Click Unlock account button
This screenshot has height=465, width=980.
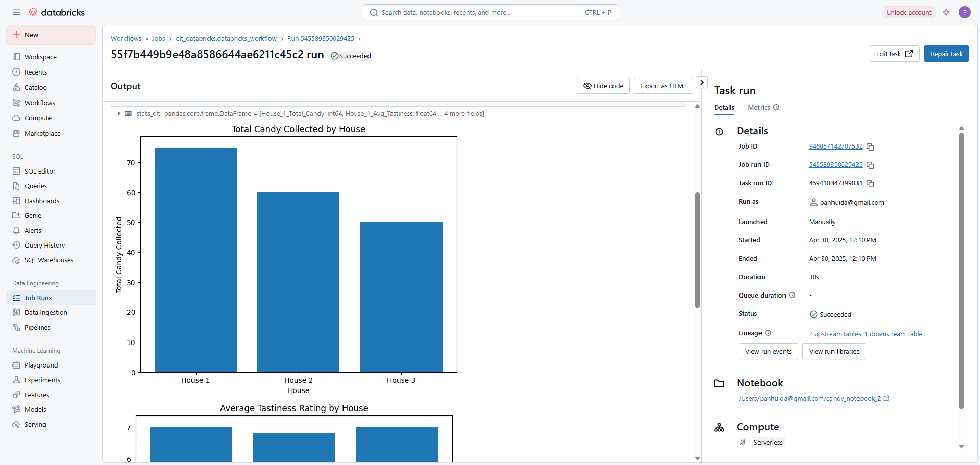pos(909,12)
